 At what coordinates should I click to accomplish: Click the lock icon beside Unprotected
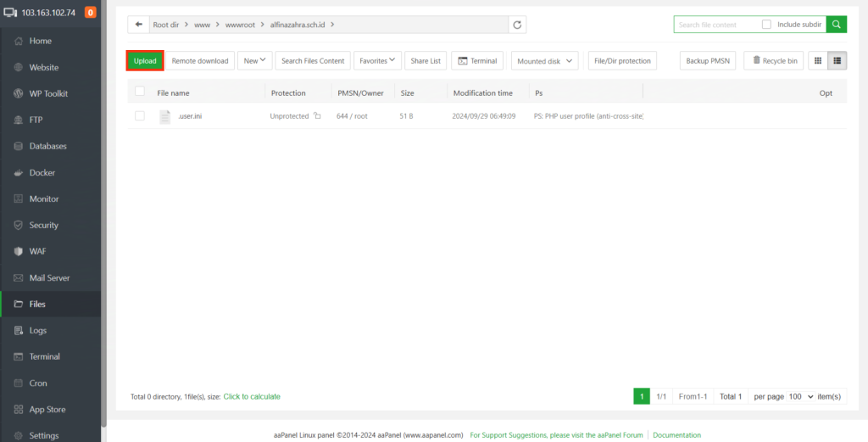[x=318, y=116]
